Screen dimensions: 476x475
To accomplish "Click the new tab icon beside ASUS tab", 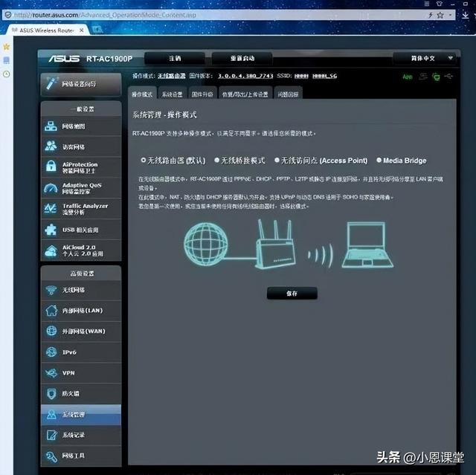I will tap(97, 30).
